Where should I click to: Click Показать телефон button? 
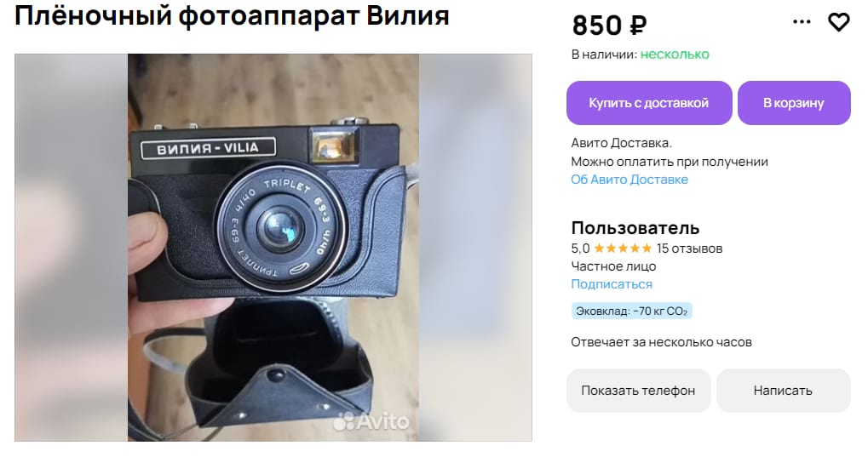pyautogui.click(x=638, y=391)
